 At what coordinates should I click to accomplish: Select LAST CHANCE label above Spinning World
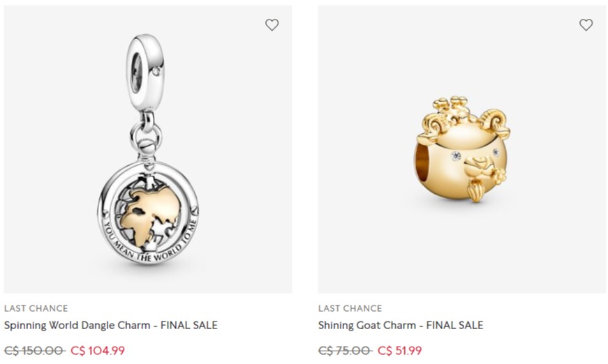(x=36, y=309)
